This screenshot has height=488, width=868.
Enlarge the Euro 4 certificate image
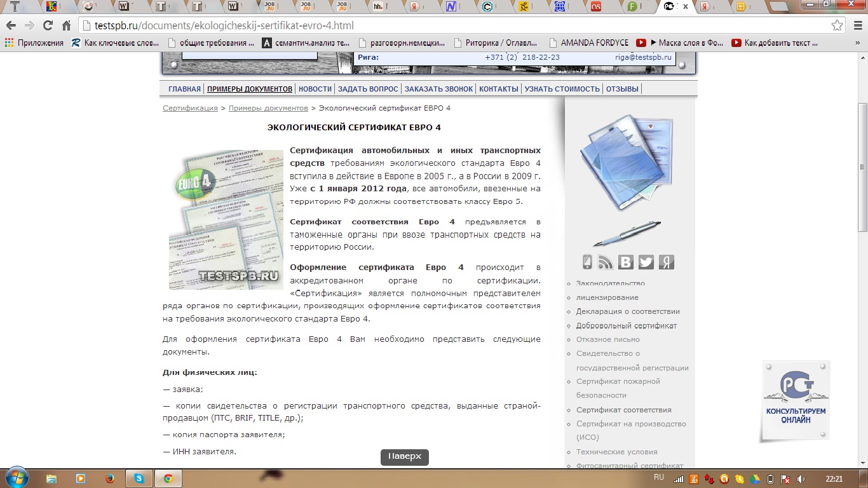(226, 220)
